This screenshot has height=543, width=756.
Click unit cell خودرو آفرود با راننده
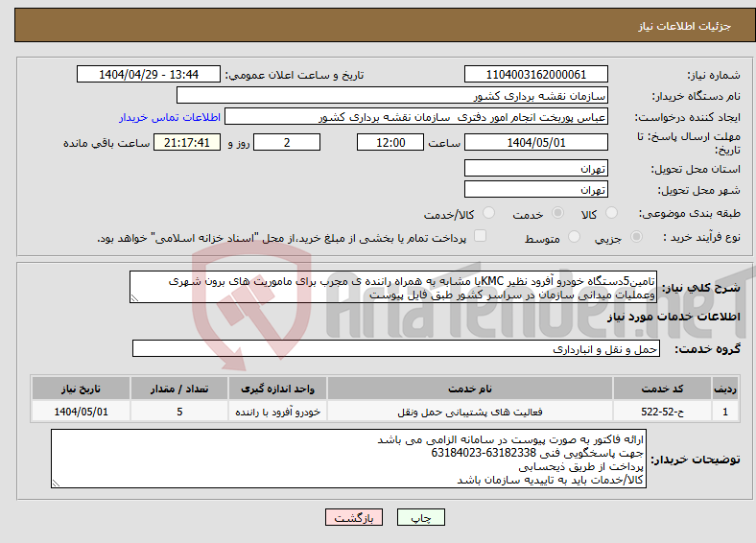click(277, 412)
